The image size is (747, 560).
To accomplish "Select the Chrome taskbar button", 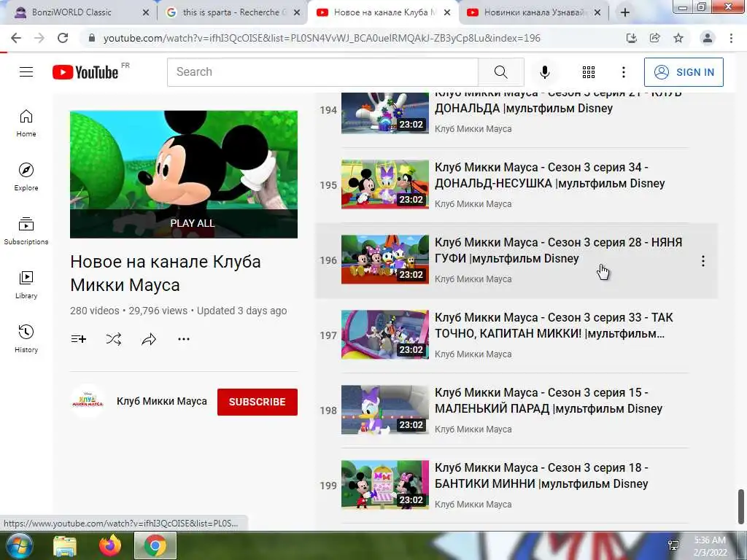I will [x=155, y=545].
